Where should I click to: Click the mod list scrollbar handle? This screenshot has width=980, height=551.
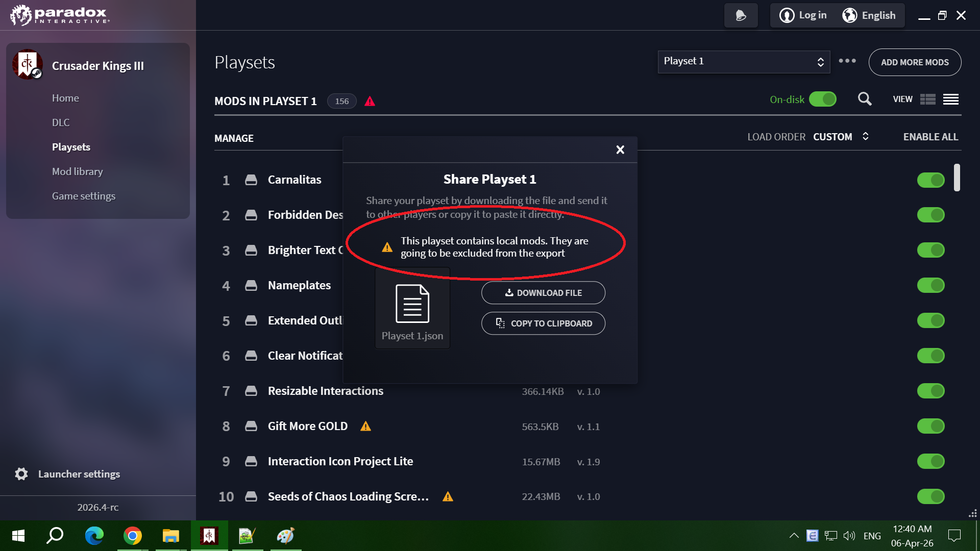point(957,178)
